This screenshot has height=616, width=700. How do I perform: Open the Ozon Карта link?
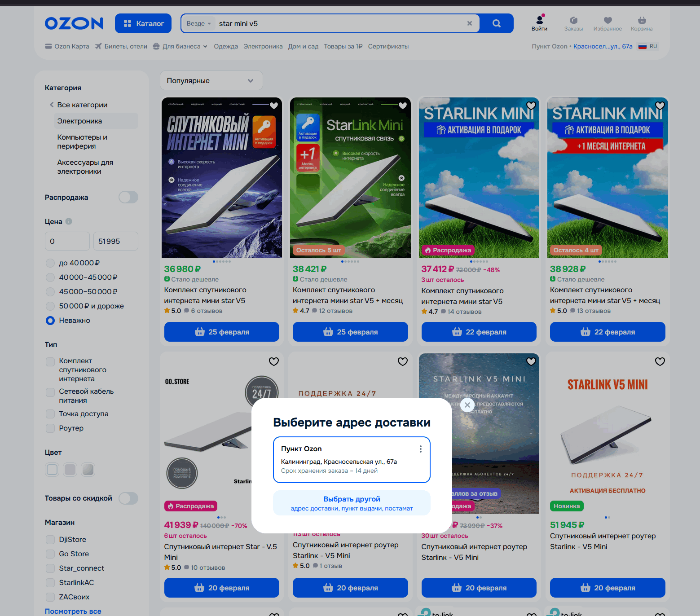[67, 46]
